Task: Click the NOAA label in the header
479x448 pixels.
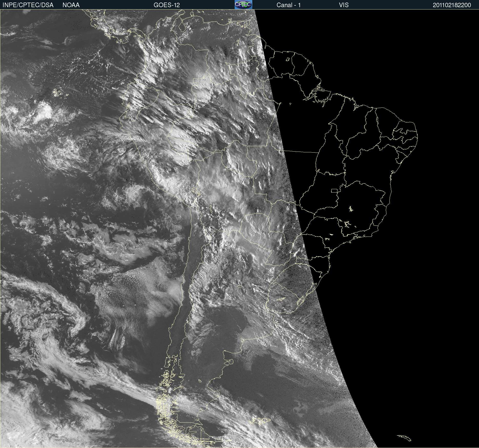Action: tap(71, 5)
